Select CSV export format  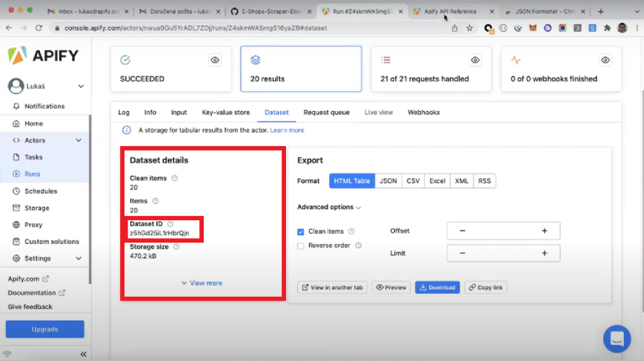413,181
